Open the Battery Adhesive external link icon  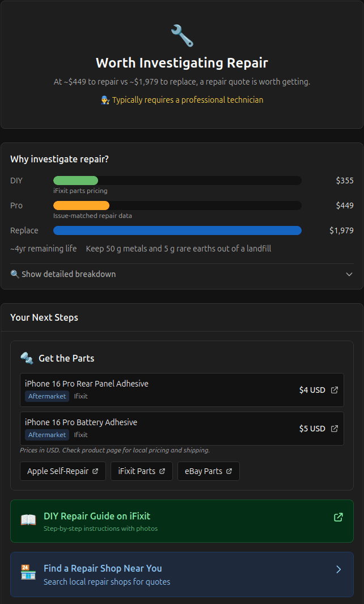click(x=334, y=429)
